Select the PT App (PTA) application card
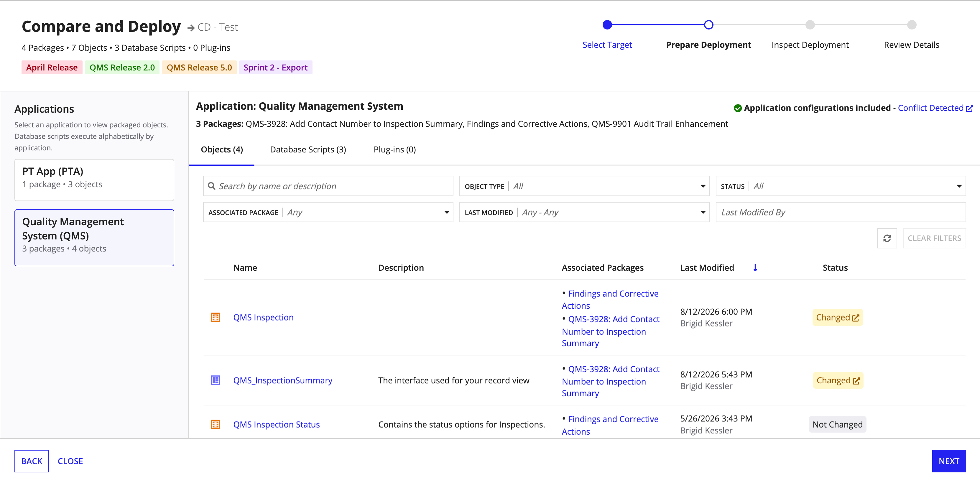 pyautogui.click(x=94, y=180)
